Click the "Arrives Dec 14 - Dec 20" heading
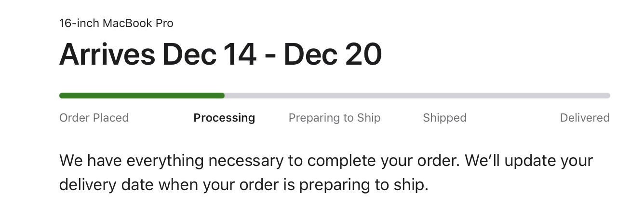This screenshot has width=644, height=222. pyautogui.click(x=220, y=54)
